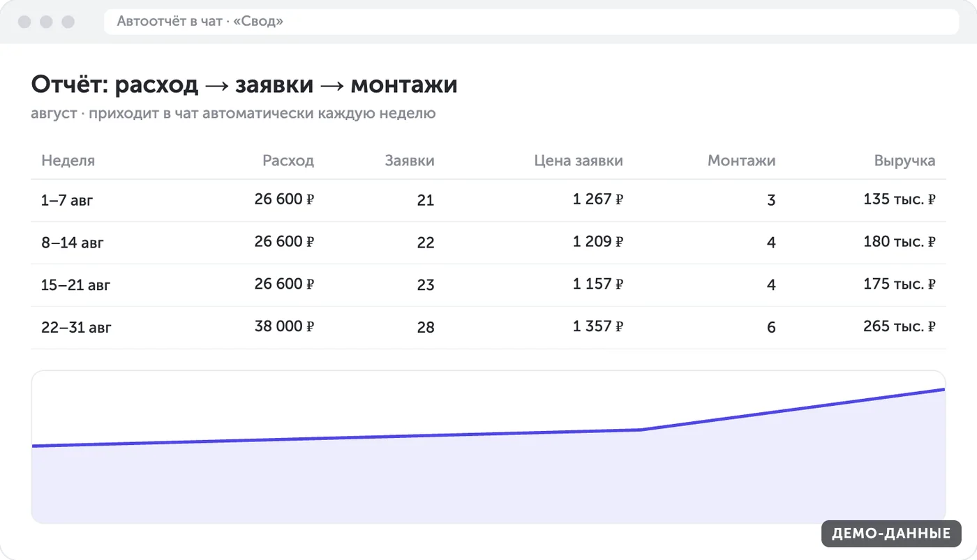This screenshot has height=560, width=977.
Task: Click the "Неделя" column header
Action: tap(68, 160)
